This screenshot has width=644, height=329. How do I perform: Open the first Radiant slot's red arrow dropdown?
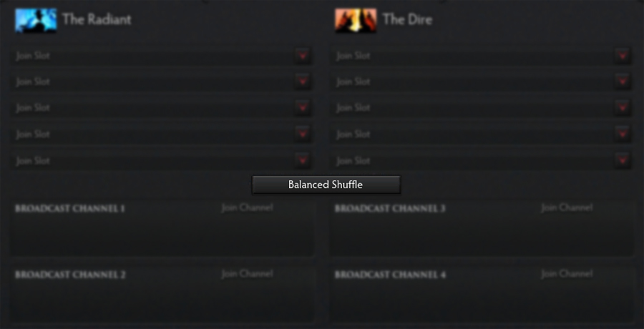tap(302, 55)
